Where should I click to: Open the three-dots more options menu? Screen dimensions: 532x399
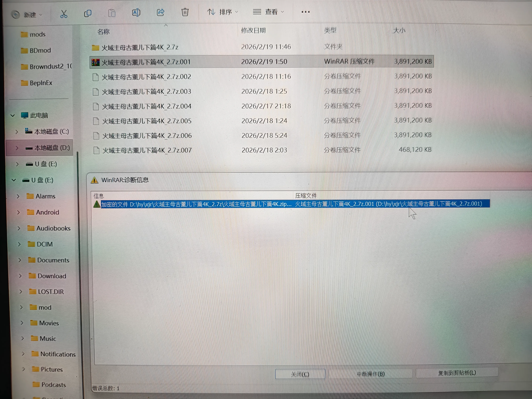point(305,12)
